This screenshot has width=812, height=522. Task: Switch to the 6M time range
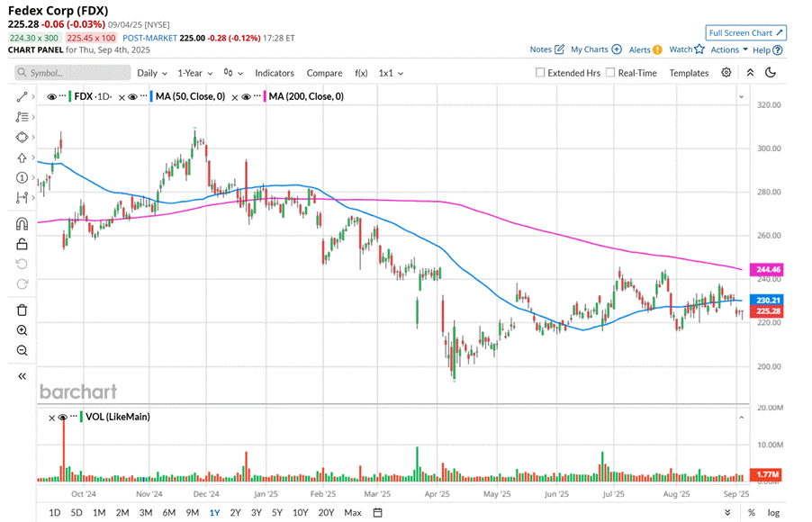[169, 513]
